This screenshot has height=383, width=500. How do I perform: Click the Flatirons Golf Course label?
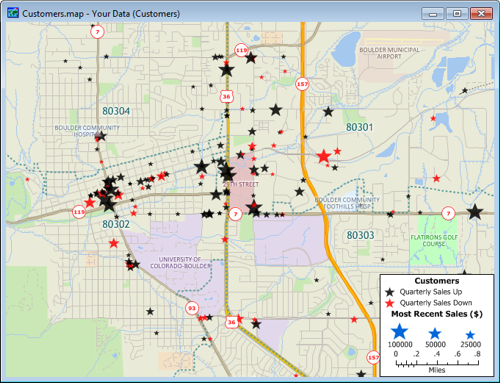434,240
